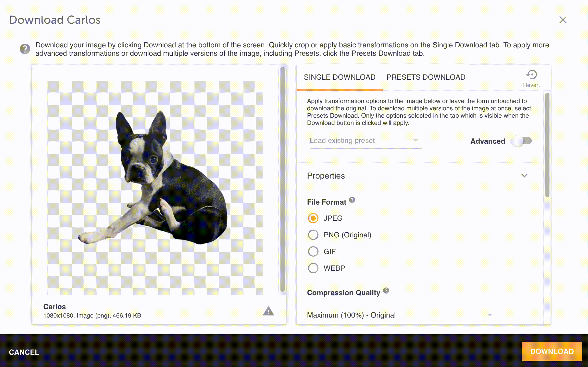Choose GIF file format
The width and height of the screenshot is (588, 367).
click(313, 251)
